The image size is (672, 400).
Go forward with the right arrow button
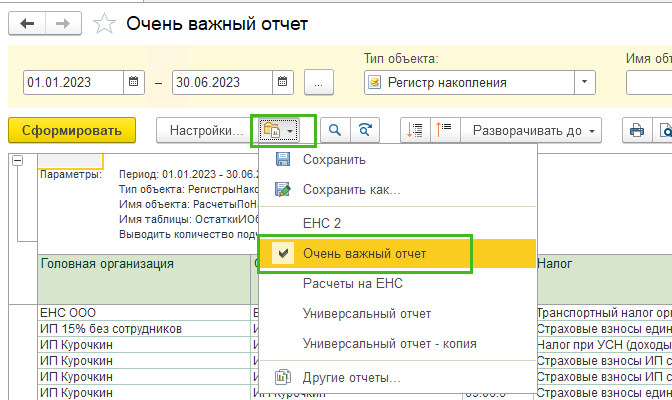(x=63, y=24)
